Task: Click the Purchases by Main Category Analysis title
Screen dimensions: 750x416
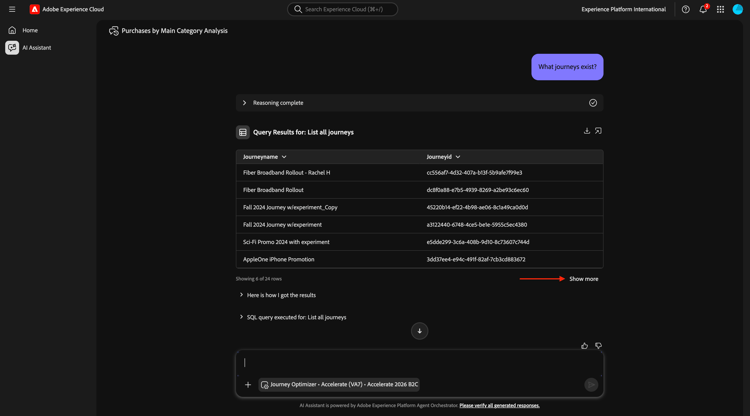Action: 175,31
